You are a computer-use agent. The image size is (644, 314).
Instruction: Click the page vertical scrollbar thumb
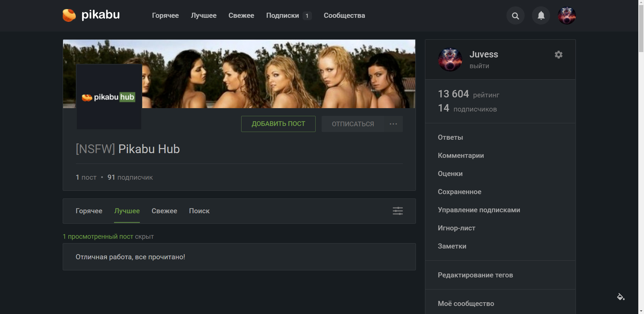[x=641, y=29]
